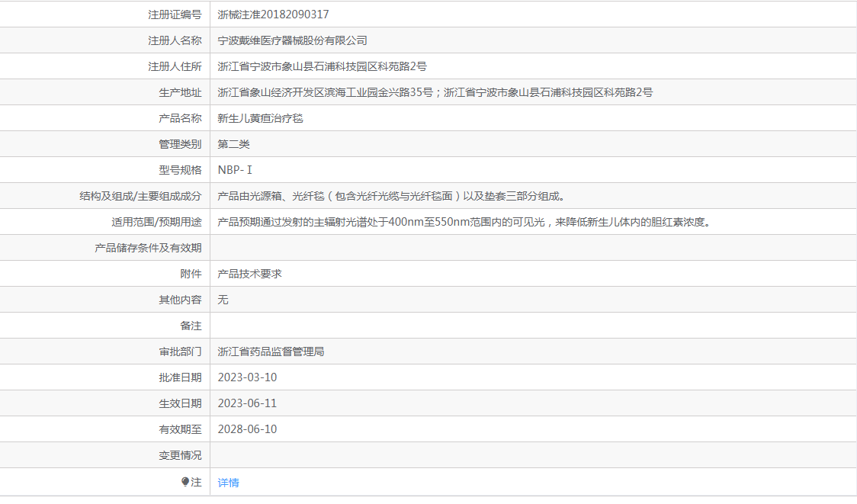Screen dimensions: 857x504
Task: Click the 注册证编号 label
Action: 175,14
